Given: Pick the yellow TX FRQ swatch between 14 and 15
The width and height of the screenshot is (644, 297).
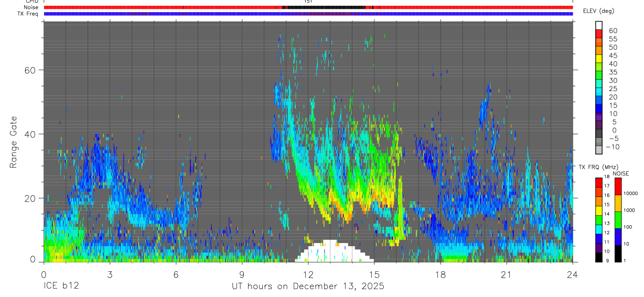Looking at the screenshot, I should coord(599,210).
